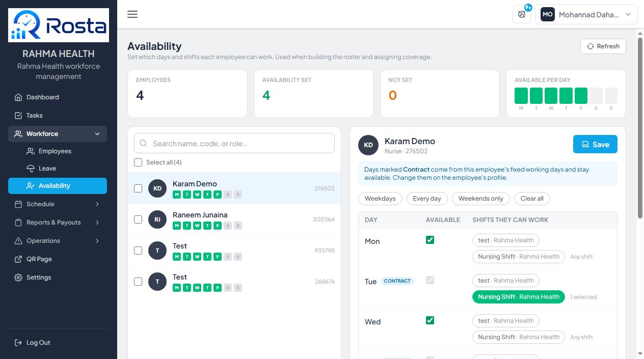Screen dimensions: 644x359
Task: Check the Raneem Junaina row checkbox
Action: click(x=138, y=219)
